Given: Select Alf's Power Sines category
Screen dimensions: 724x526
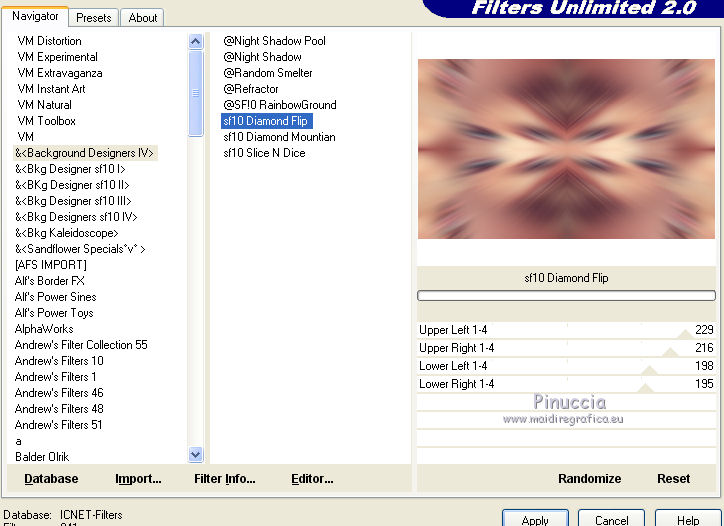Looking at the screenshot, I should tap(55, 297).
